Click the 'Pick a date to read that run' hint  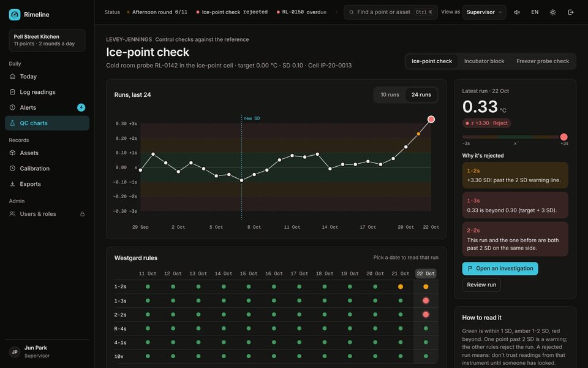coord(405,258)
